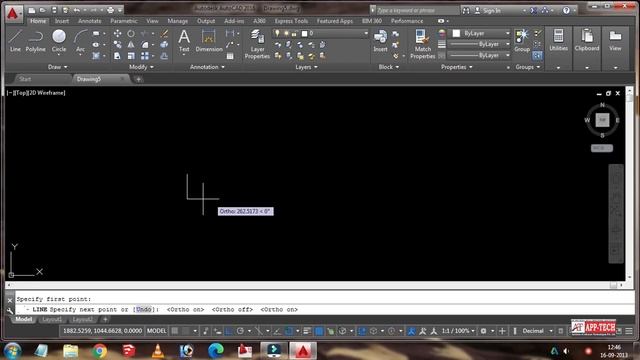Select the Circle tool
Image resolution: width=640 pixels, height=360 pixels.
(59, 41)
